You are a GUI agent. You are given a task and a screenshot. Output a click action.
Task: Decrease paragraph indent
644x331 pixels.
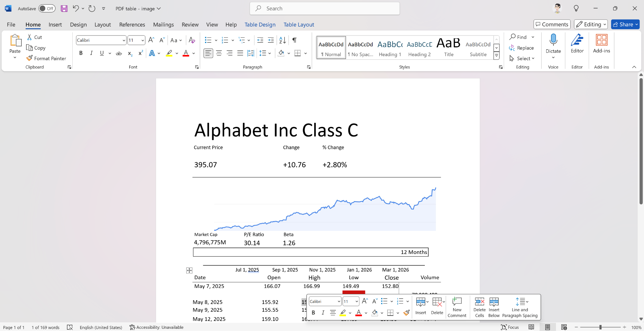click(x=260, y=40)
